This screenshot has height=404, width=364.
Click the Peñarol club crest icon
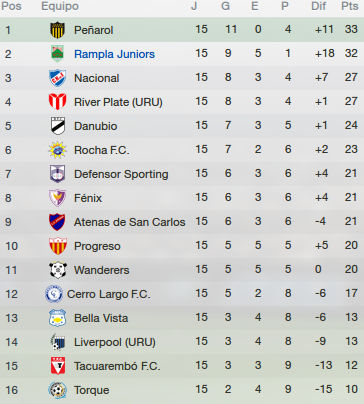click(57, 30)
